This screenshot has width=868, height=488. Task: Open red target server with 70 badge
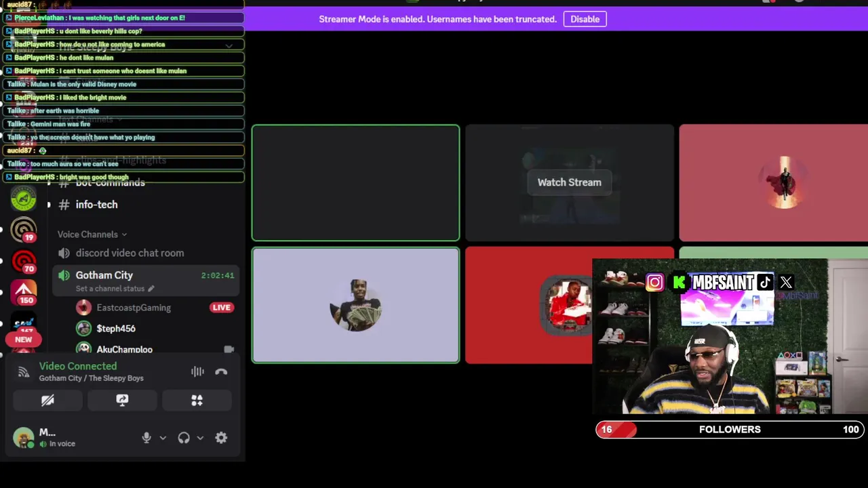point(24,261)
